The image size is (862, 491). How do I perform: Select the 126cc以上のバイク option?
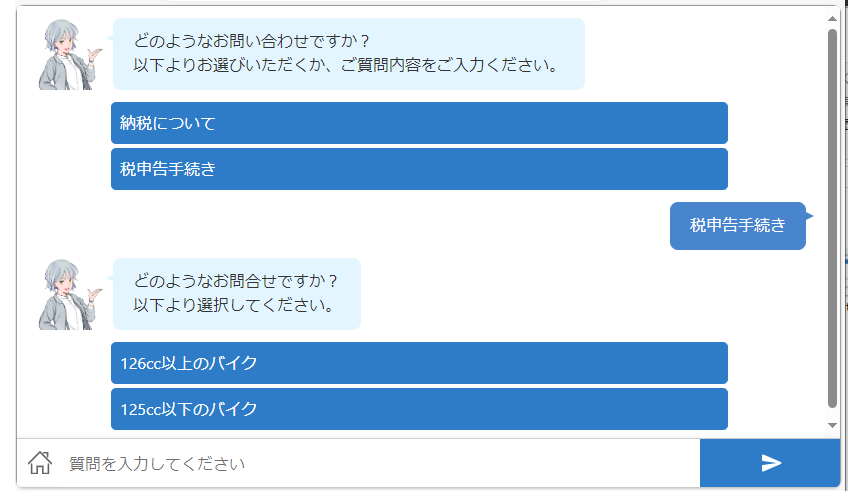(419, 363)
